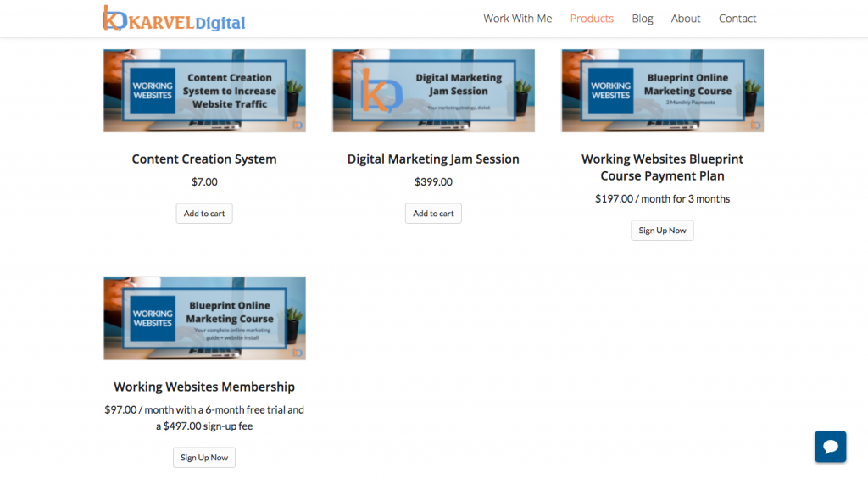Open the Working Websites Membership title link

204,387
